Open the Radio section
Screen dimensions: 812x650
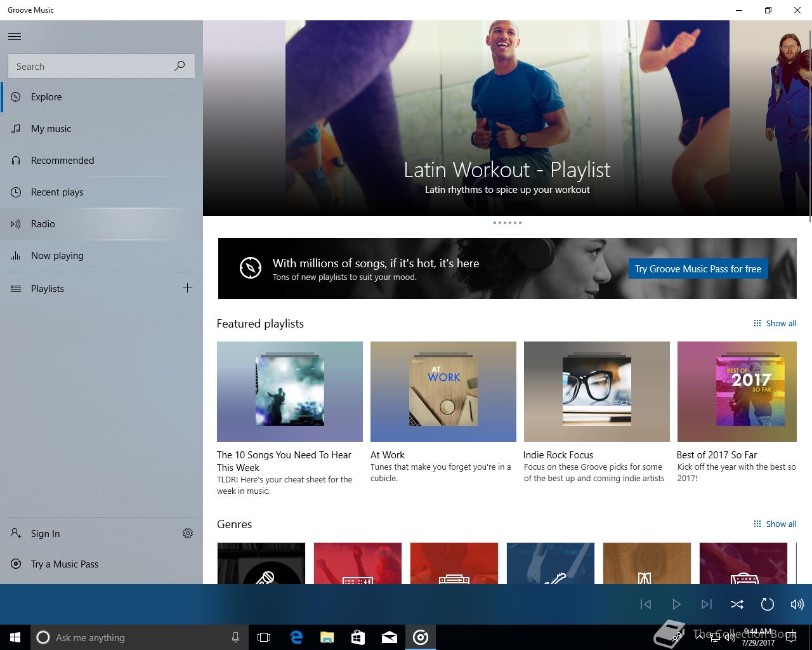click(101, 224)
